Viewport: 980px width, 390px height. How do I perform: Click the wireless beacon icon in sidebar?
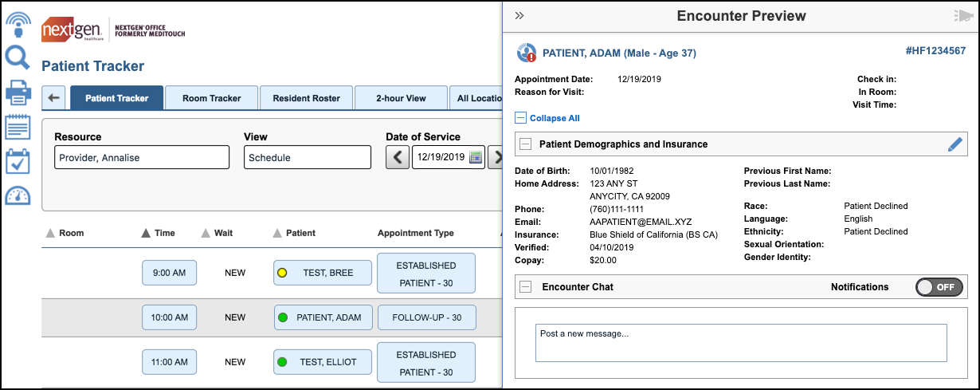pyautogui.click(x=18, y=25)
